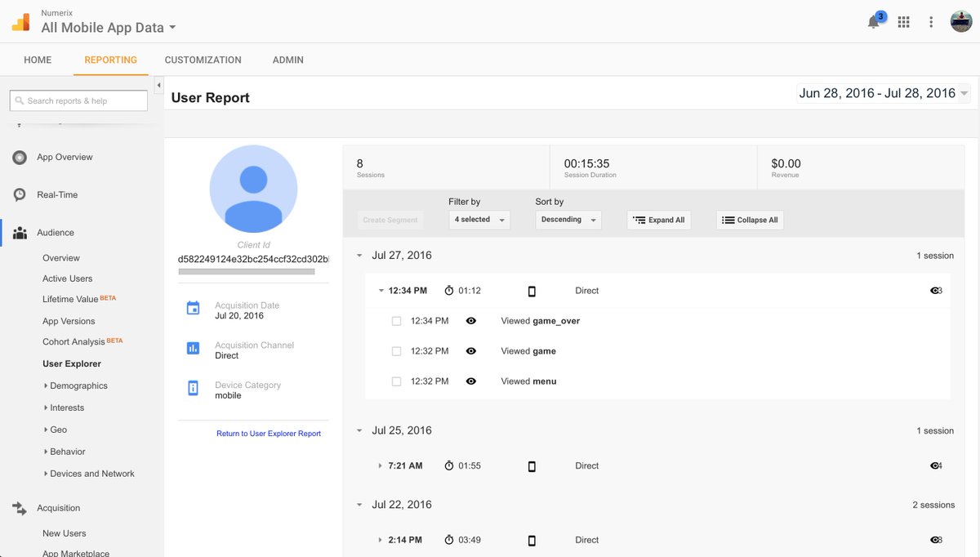Open New Users under Acquisition
The image size is (980, 557).
coord(65,533)
